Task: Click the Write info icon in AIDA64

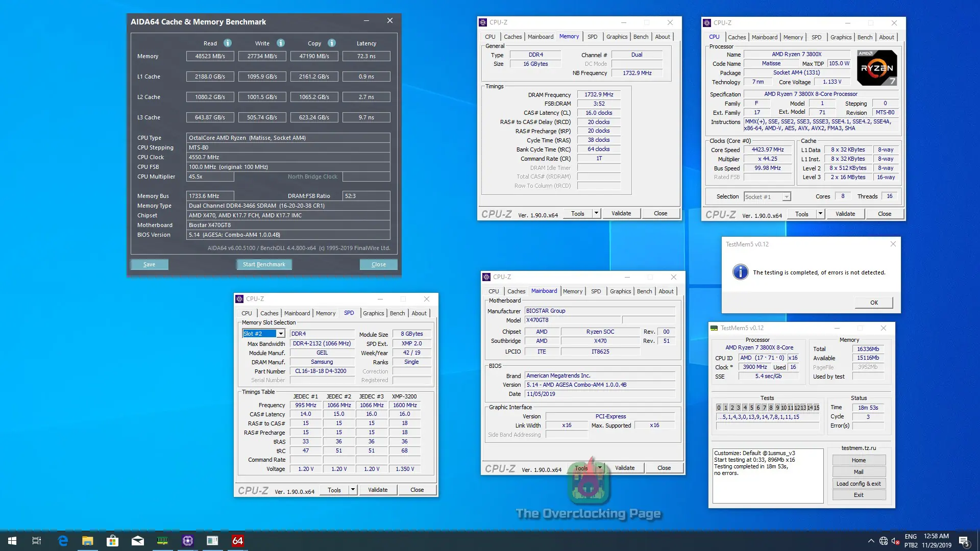Action: [x=281, y=43]
